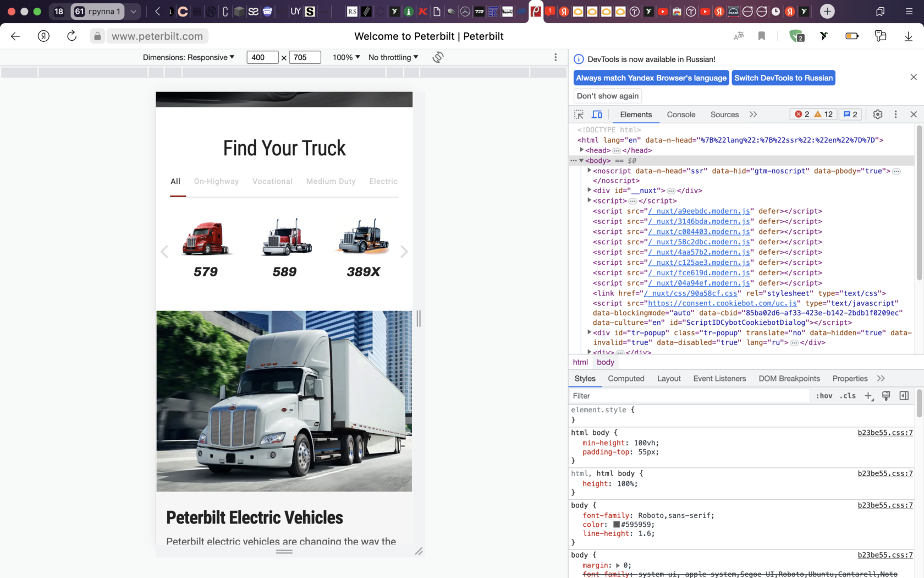Toggle the .cls element classes panel
This screenshot has width=924, height=578.
coord(848,396)
